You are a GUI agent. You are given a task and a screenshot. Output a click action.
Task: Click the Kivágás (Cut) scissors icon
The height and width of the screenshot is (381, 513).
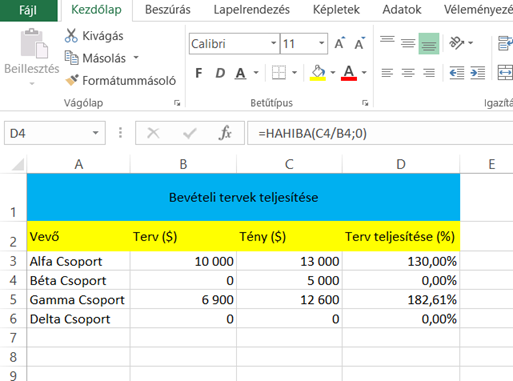pos(71,36)
